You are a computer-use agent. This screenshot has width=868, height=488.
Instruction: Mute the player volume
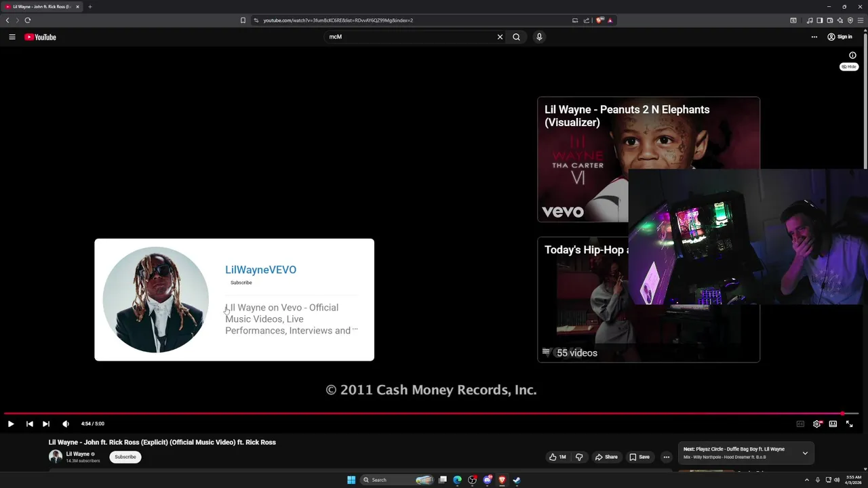click(x=66, y=424)
